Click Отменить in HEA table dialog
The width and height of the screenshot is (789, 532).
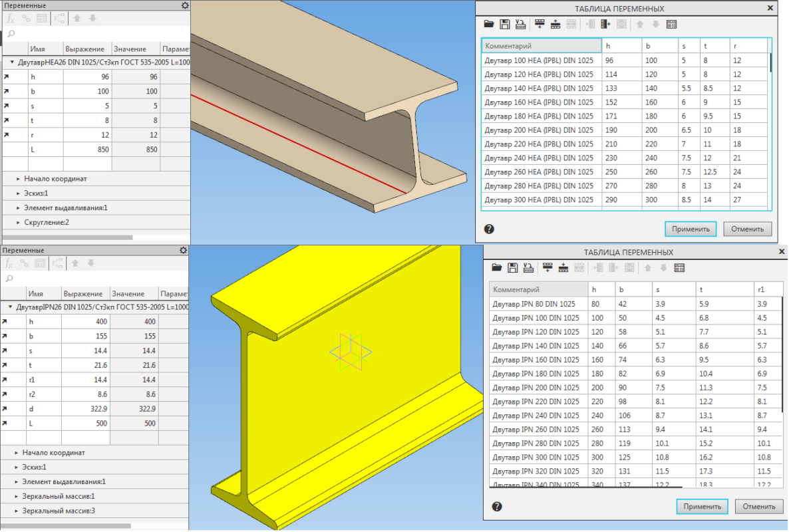click(x=747, y=229)
